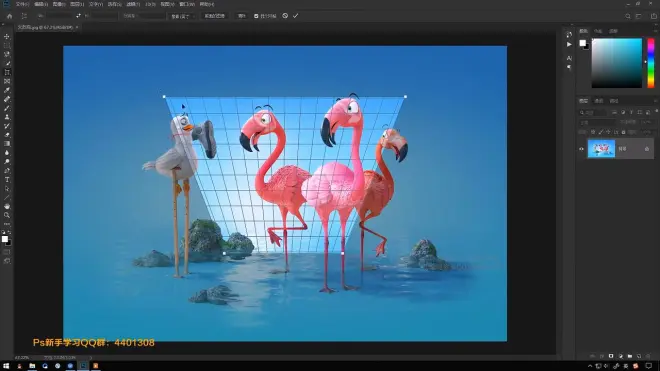
Task: Select the Gradient tool
Action: point(7,144)
